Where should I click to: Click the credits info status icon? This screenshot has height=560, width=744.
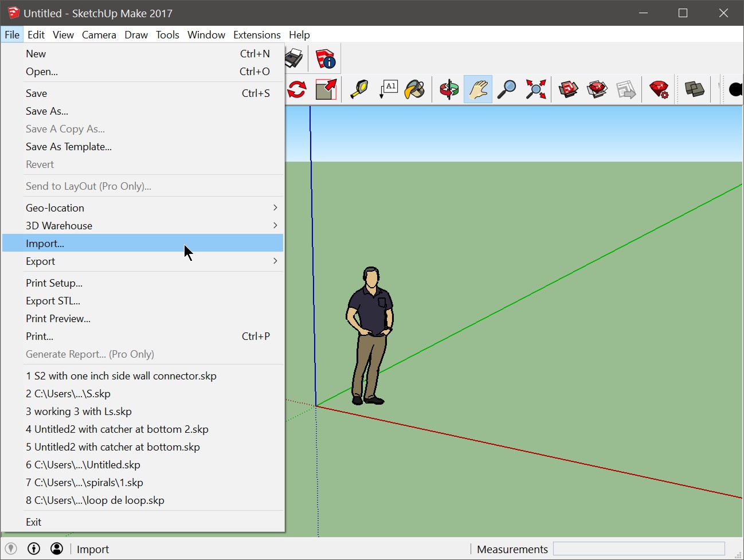(x=34, y=549)
